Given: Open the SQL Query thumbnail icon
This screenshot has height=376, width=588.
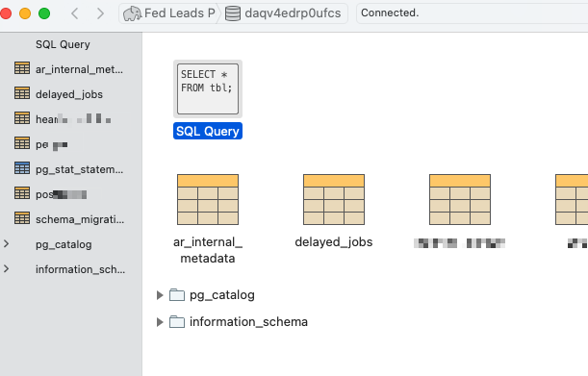Looking at the screenshot, I should (208, 88).
